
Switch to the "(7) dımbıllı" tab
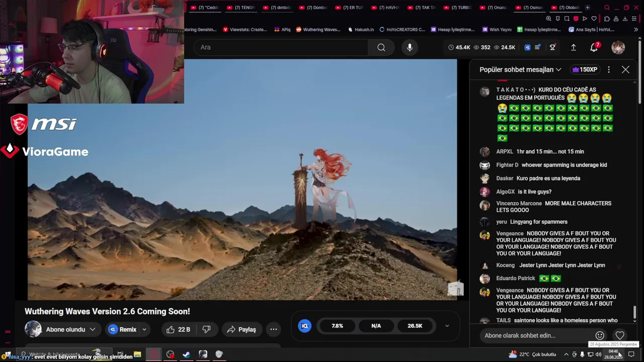pyautogui.click(x=276, y=8)
